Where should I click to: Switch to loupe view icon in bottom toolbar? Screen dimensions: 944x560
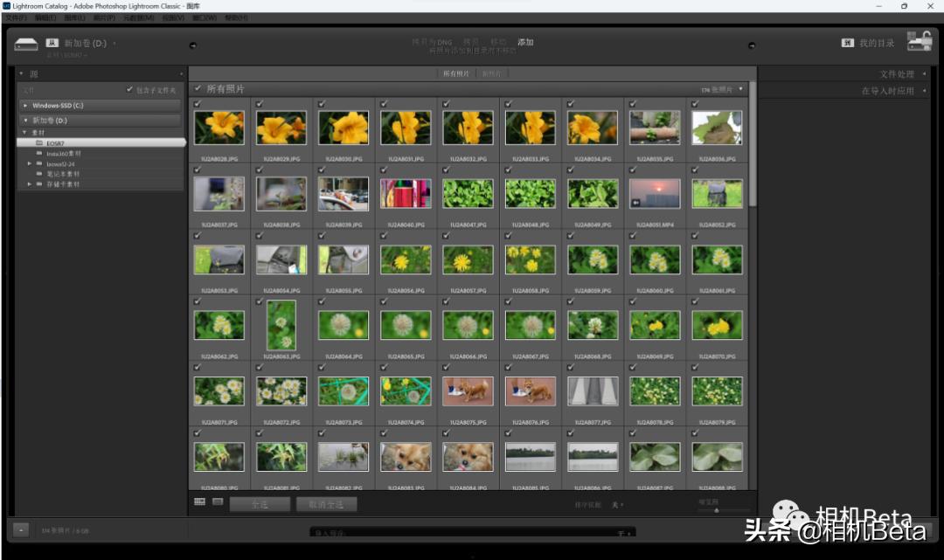[218, 502]
